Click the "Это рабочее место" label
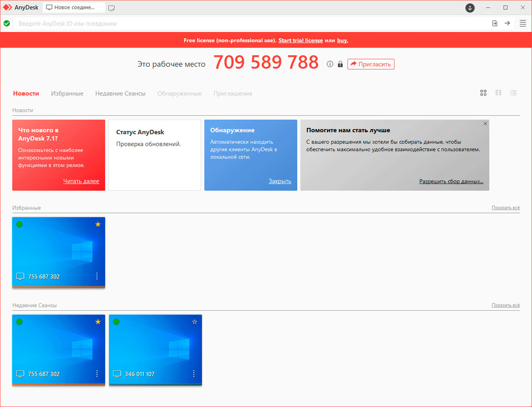Screen dimensions: 532x407 pos(171,64)
